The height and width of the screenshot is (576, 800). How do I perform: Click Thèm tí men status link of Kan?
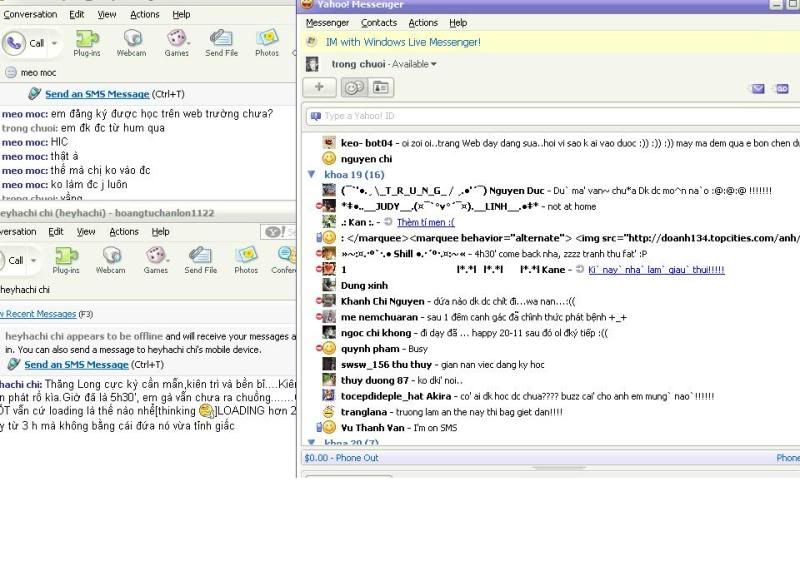tap(426, 222)
